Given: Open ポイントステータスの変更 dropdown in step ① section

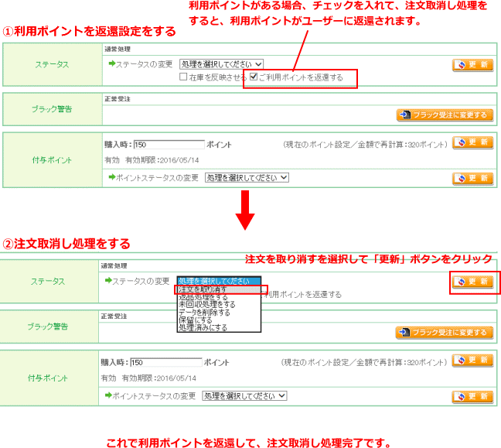Looking at the screenshot, I should [247, 177].
